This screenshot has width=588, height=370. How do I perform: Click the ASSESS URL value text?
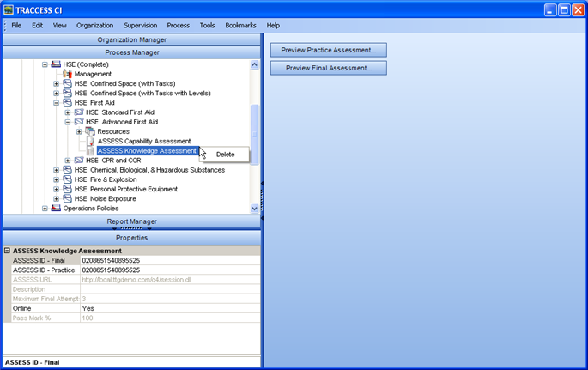click(136, 280)
